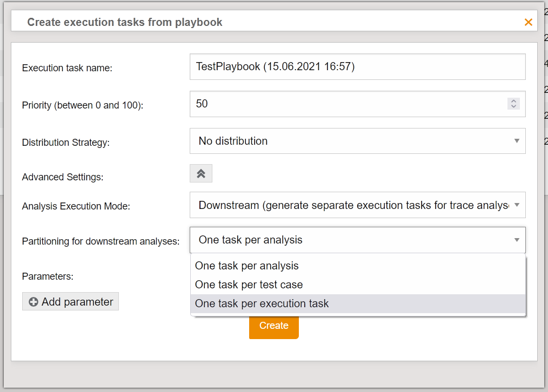
Task: Open the Analysis Execution Mode dropdown
Action: coord(357,205)
